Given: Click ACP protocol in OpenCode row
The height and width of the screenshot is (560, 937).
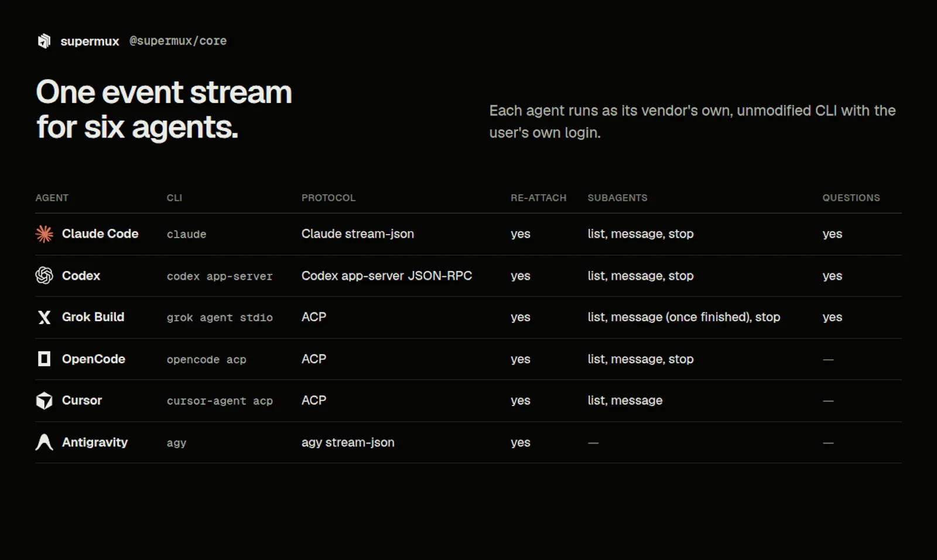Looking at the screenshot, I should (x=314, y=359).
